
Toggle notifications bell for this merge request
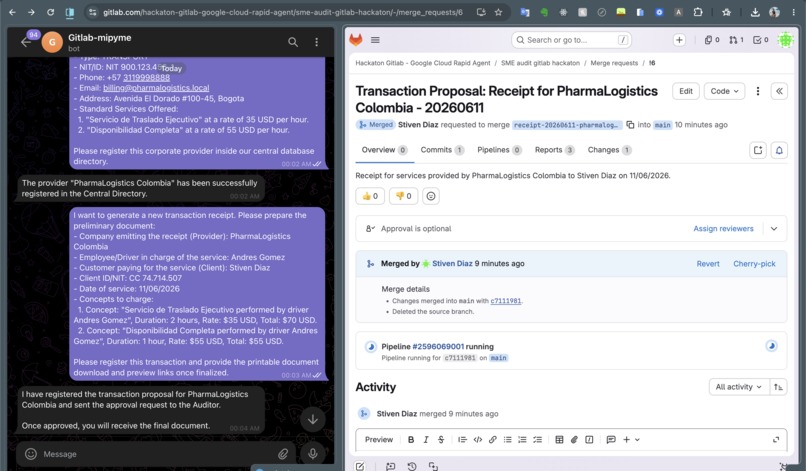point(779,150)
